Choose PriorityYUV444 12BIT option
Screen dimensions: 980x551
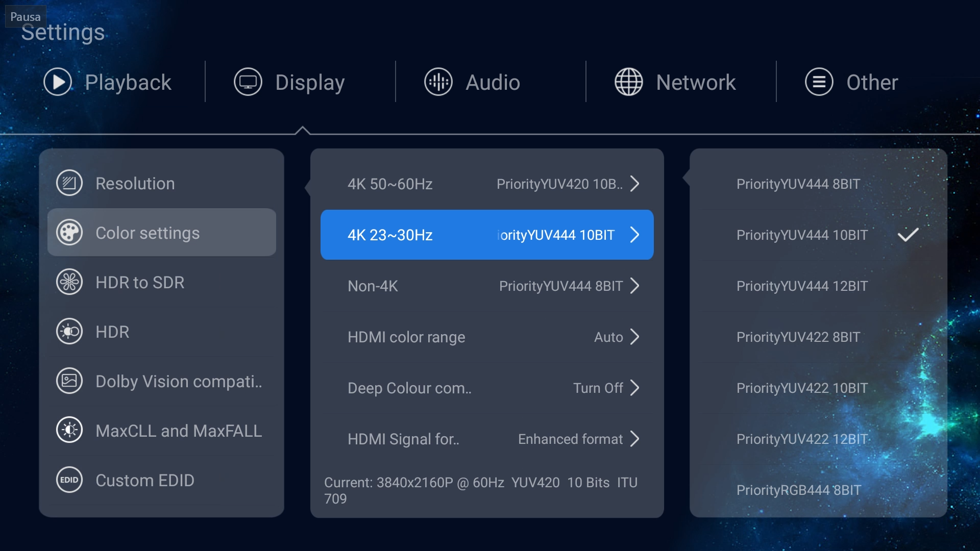click(818, 286)
